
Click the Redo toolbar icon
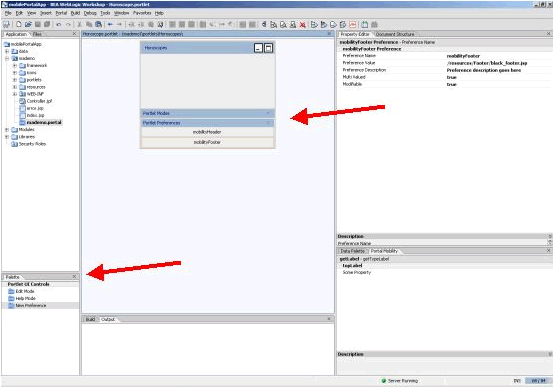coord(68,24)
